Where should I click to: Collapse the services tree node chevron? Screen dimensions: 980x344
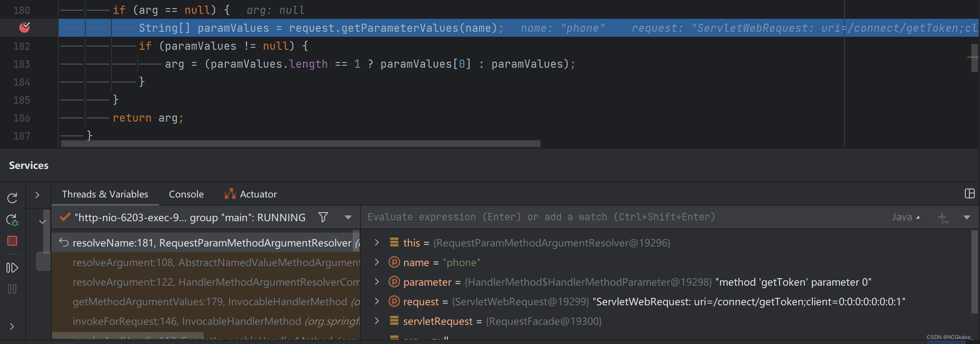pos(42,222)
